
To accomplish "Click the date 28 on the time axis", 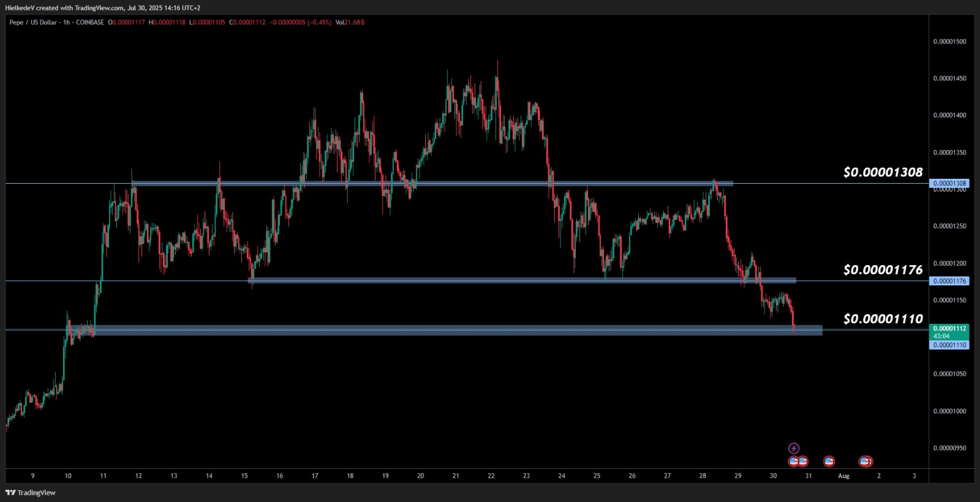I will (703, 476).
